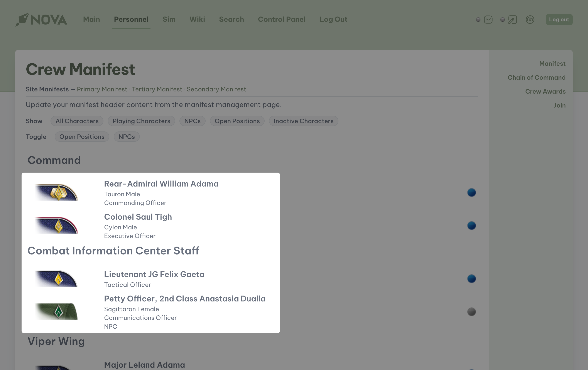Click the gray status dot for Anastasia Dualla
Viewport: 588px width, 370px height.
click(471, 312)
